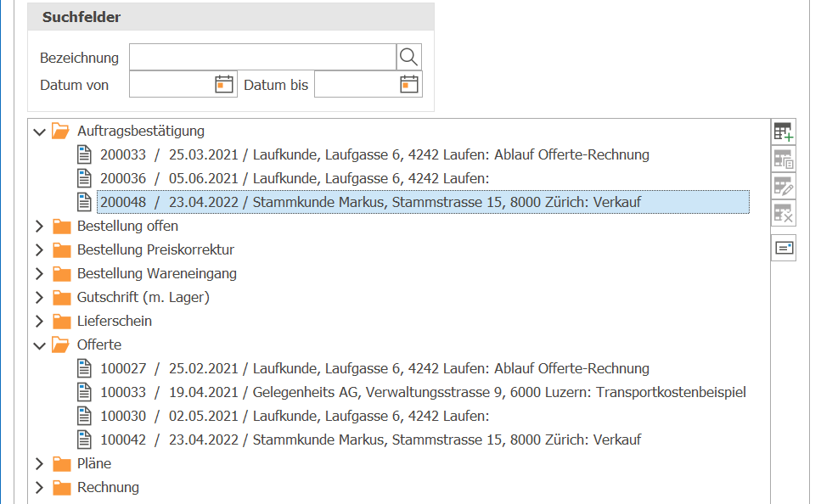Click the Lieferschein folder icon
The width and height of the screenshot is (821, 504).
(62, 321)
